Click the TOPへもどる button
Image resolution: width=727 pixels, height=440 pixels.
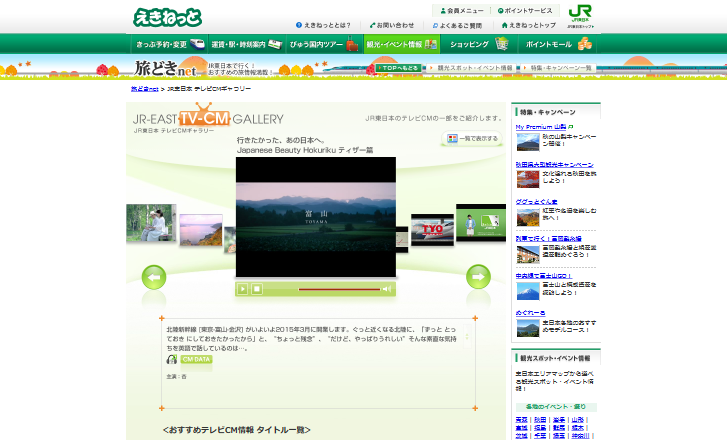click(x=398, y=68)
